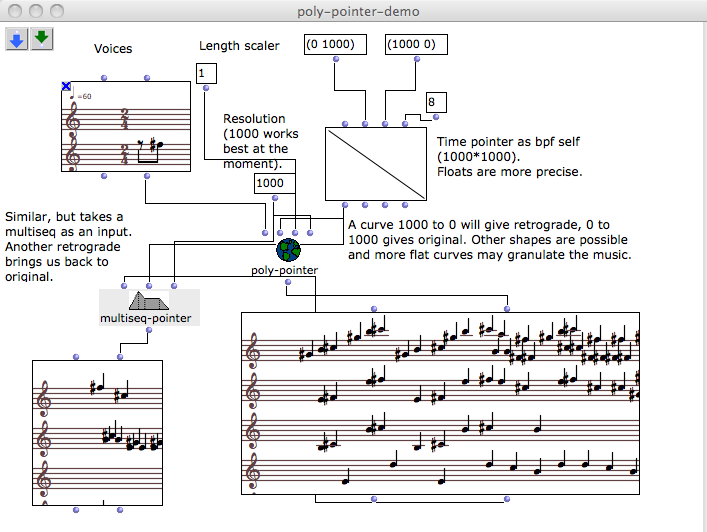Select the poly-pointer globe icon

288,248
